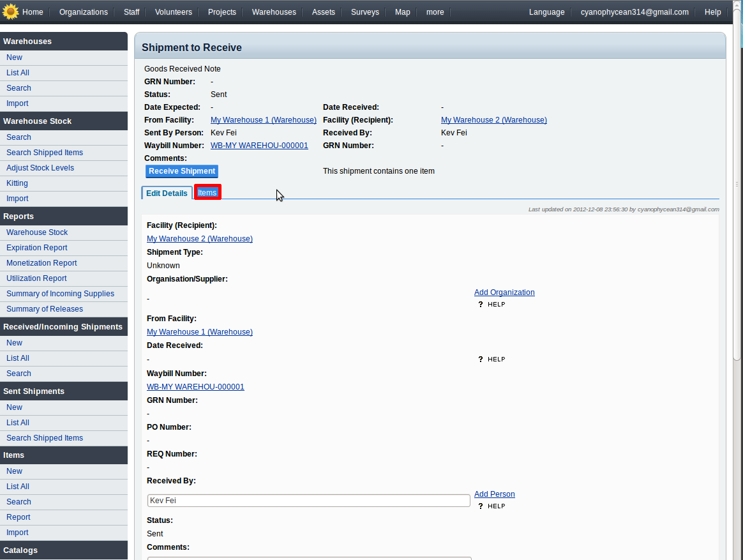This screenshot has height=560, width=743.
Task: Open Summary of Incoming Supplies report
Action: pyautogui.click(x=60, y=294)
